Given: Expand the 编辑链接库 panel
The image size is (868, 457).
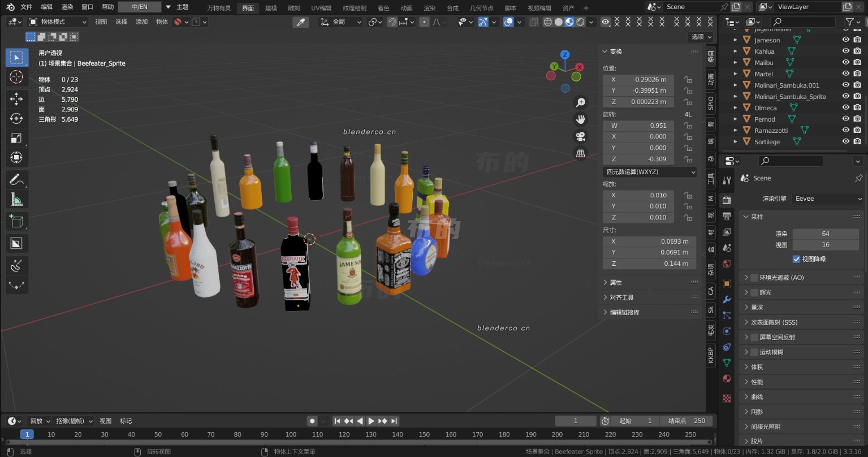Looking at the screenshot, I should pyautogui.click(x=650, y=312).
